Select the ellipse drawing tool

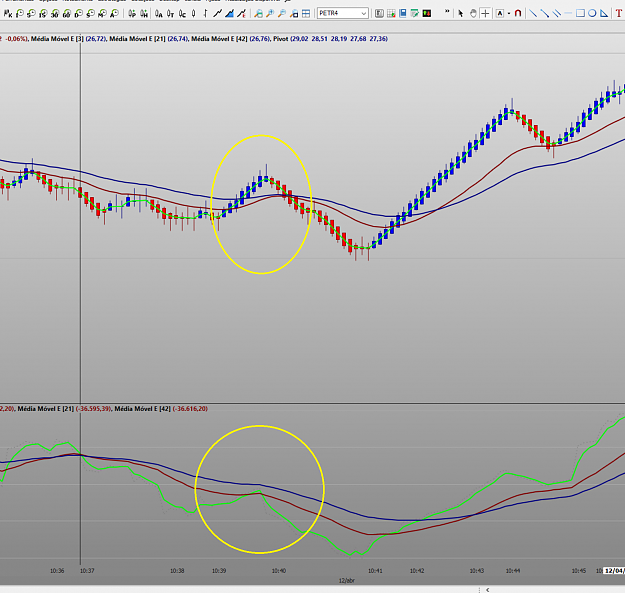pyautogui.click(x=592, y=14)
